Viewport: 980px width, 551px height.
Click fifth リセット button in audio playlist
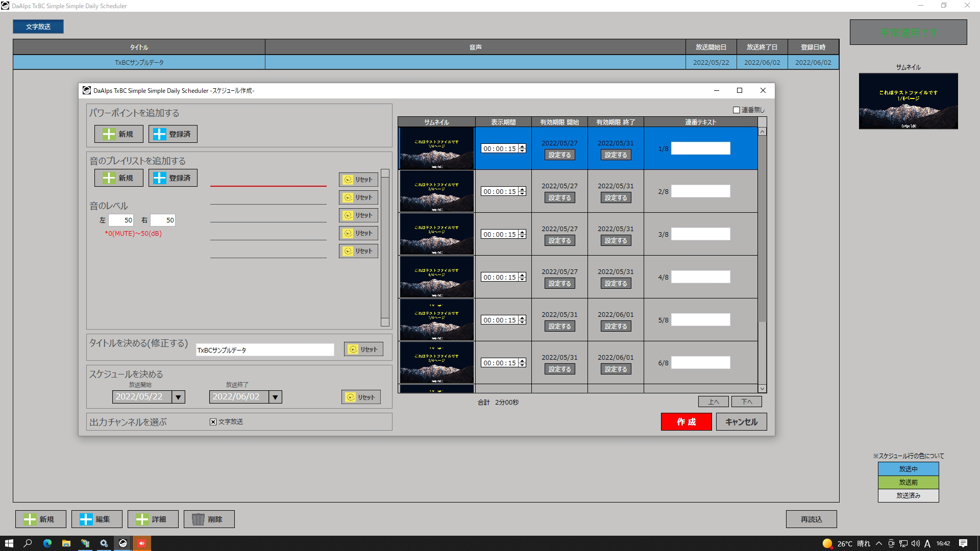pyautogui.click(x=358, y=251)
